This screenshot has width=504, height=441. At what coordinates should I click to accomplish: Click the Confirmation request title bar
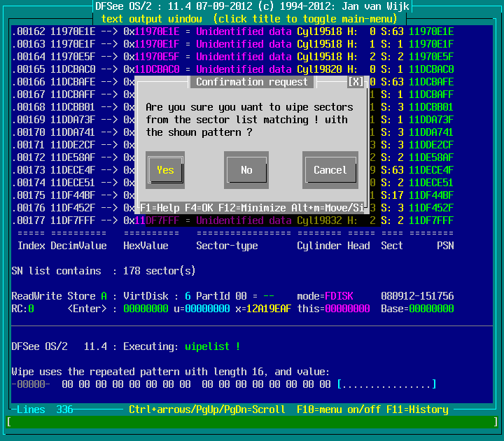[x=252, y=82]
